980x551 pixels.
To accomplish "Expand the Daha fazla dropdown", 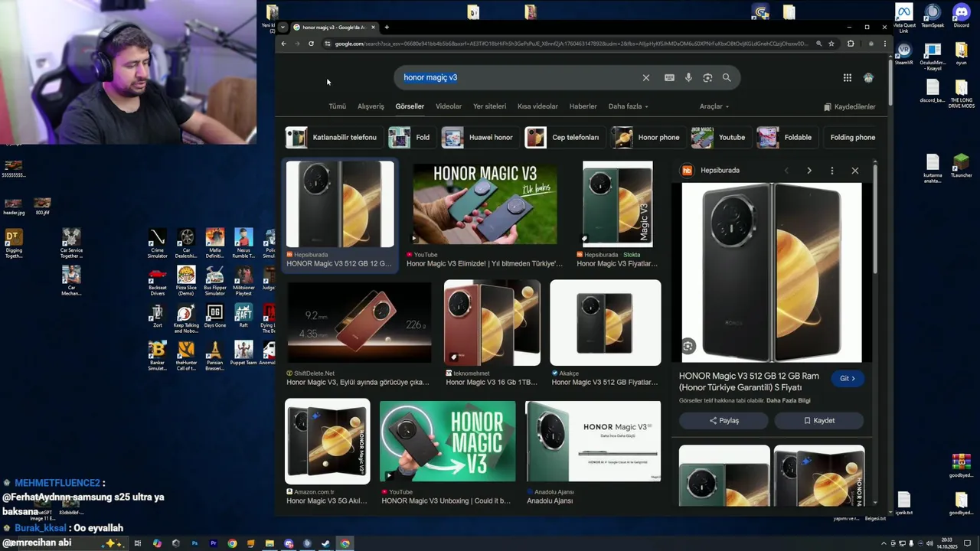I will click(628, 106).
